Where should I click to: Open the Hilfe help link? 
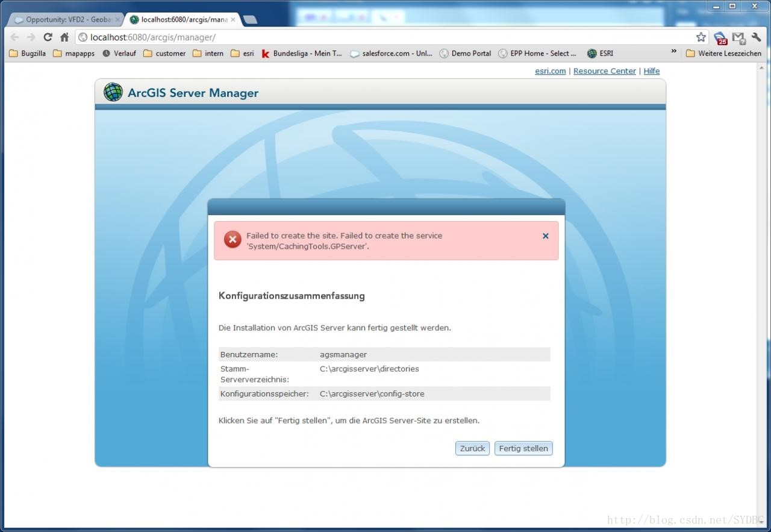click(x=652, y=71)
